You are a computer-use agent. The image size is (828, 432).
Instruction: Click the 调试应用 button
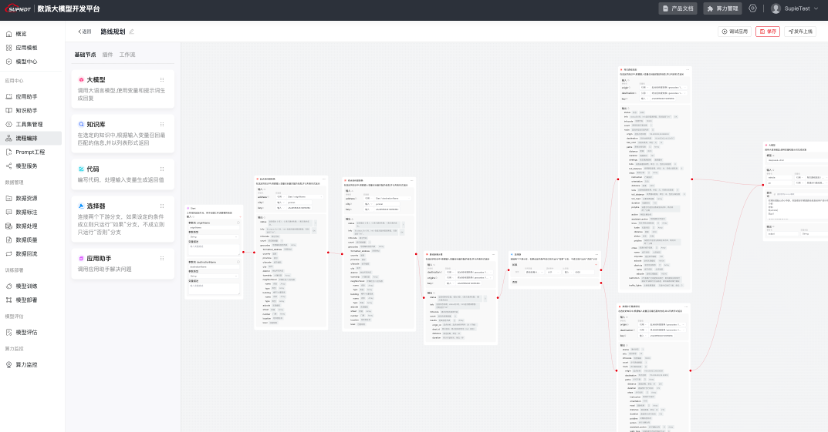point(735,32)
